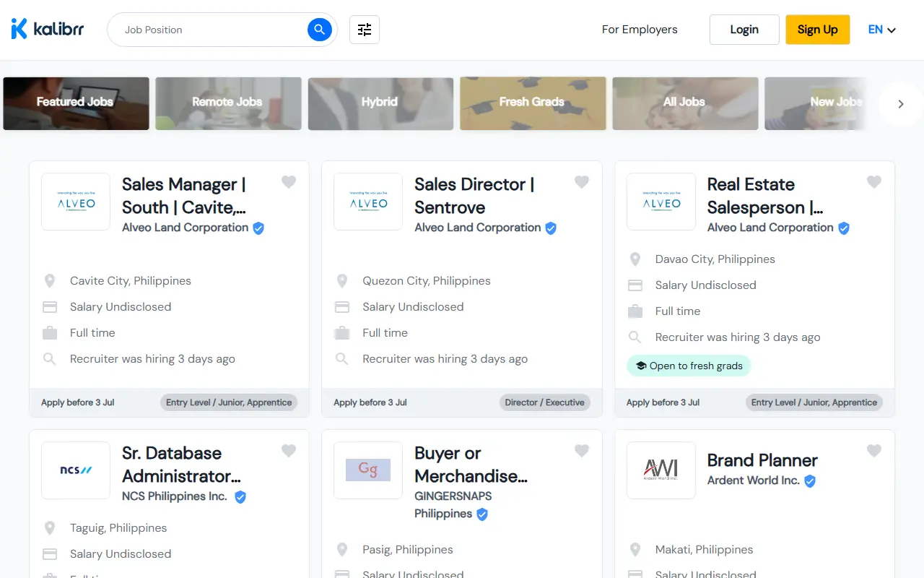The height and width of the screenshot is (578, 924).
Task: Focus the Job Position search field
Action: coord(214,30)
